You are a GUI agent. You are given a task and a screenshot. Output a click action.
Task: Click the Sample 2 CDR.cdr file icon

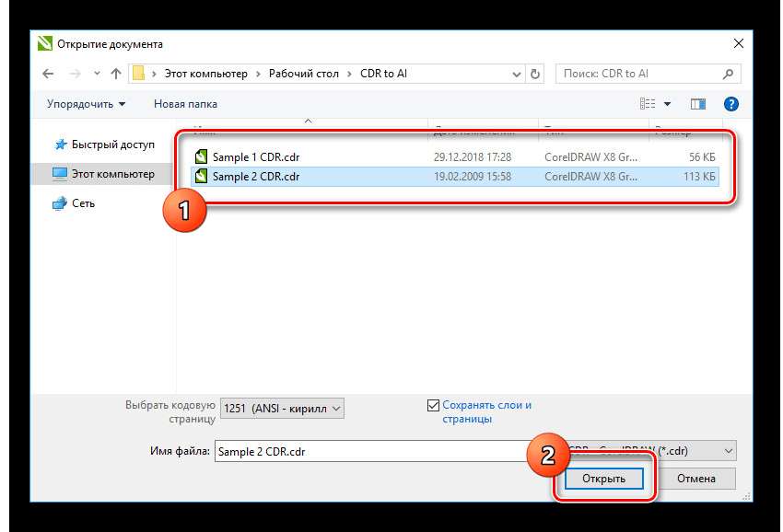tap(201, 176)
